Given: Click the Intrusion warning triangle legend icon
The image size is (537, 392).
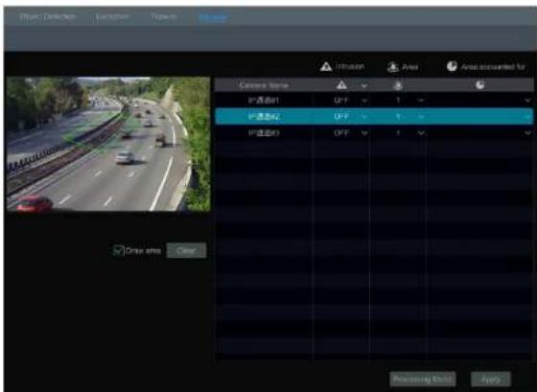Looking at the screenshot, I should [326, 66].
